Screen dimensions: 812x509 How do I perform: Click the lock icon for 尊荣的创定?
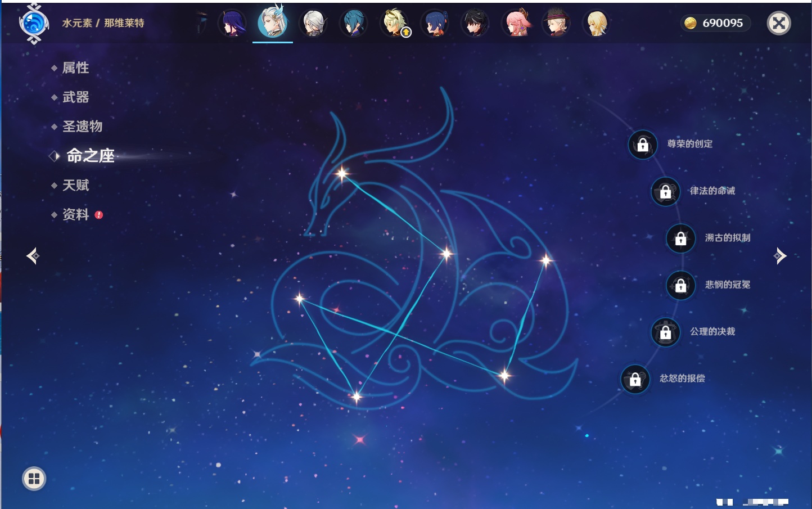643,145
